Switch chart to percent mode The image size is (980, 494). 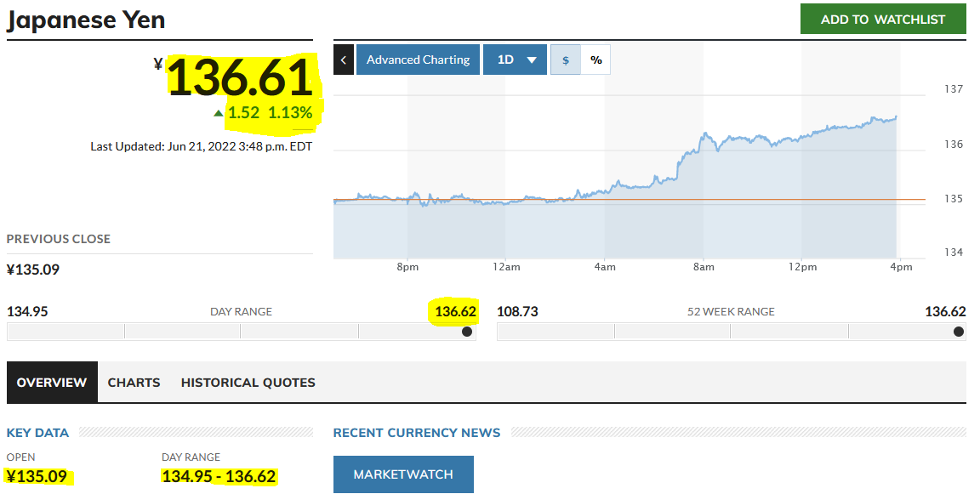tap(595, 60)
